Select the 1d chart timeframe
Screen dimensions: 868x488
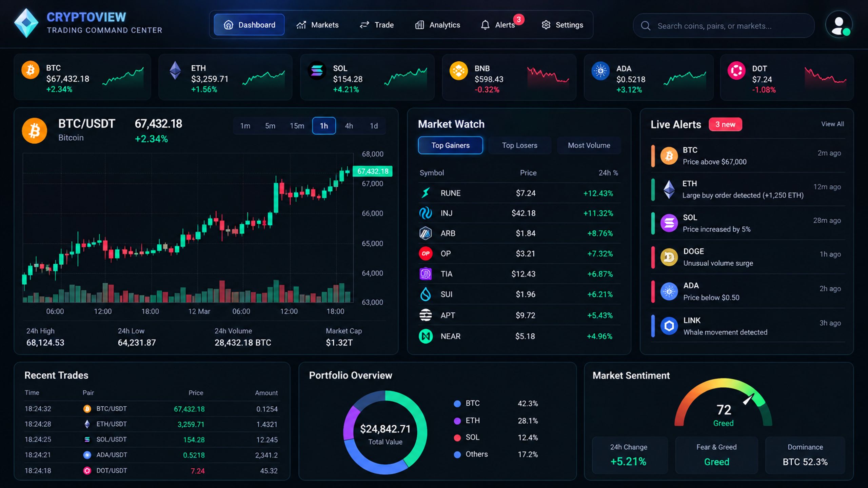(374, 126)
